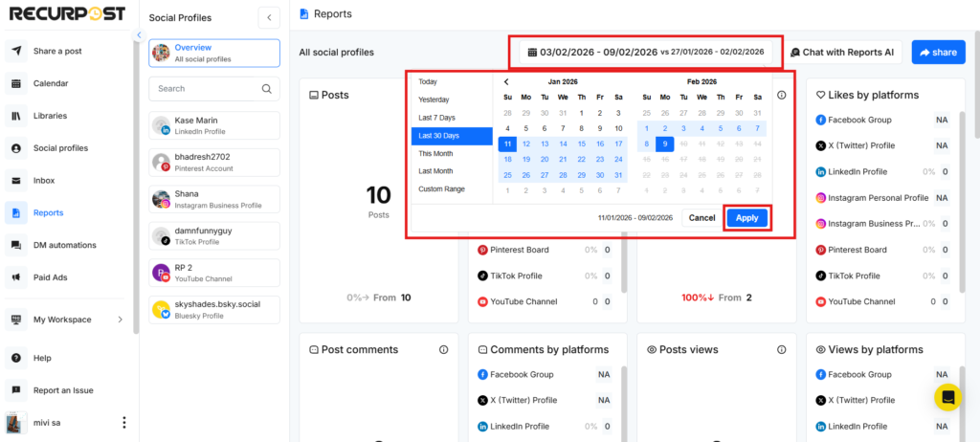Select January 31 in the calendar

coord(619,175)
